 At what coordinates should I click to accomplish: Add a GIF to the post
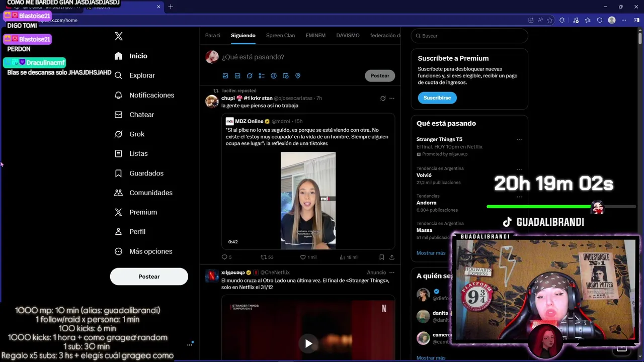[237, 76]
